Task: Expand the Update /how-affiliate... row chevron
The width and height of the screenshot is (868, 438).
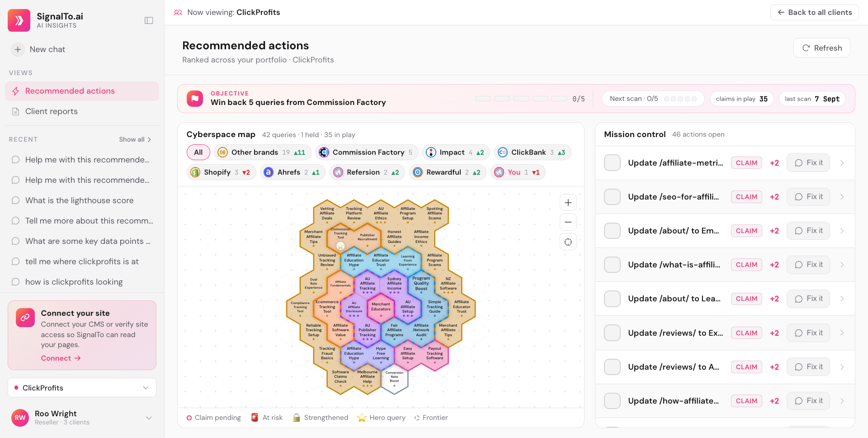Action: [x=842, y=401]
